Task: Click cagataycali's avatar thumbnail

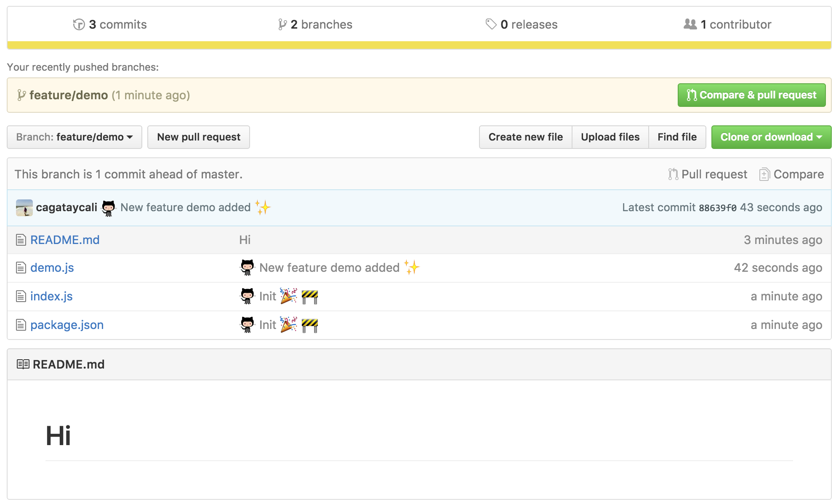Action: pyautogui.click(x=24, y=208)
